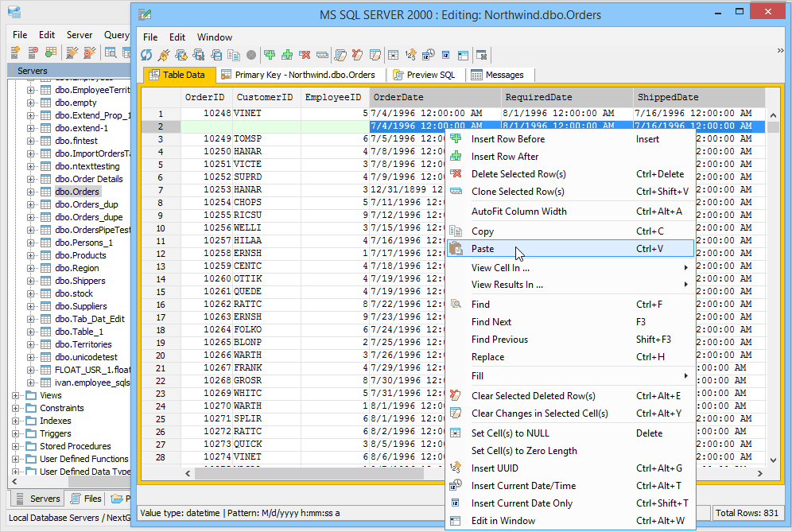
Task: Click the Total Rows: 831 status text
Action: coord(747,513)
